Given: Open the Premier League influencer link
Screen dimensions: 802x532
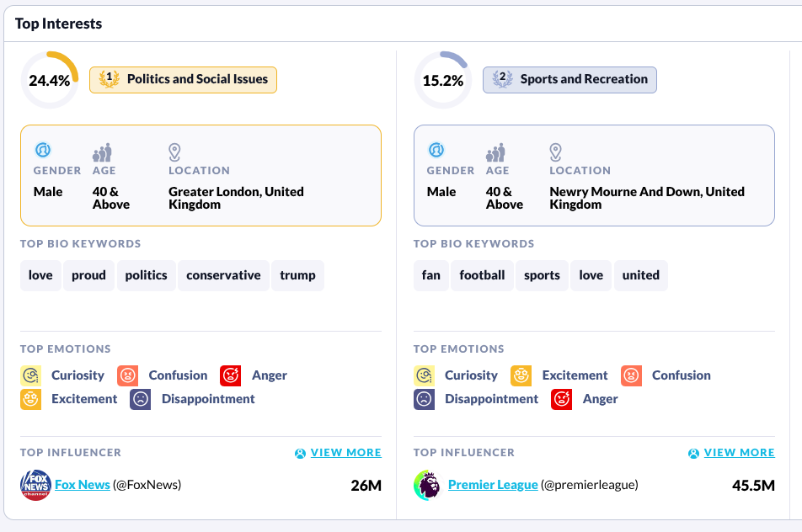Looking at the screenshot, I should point(493,485).
